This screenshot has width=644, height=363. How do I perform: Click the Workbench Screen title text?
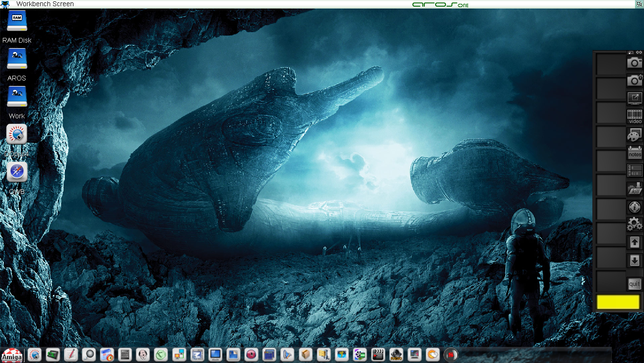pyautogui.click(x=45, y=4)
